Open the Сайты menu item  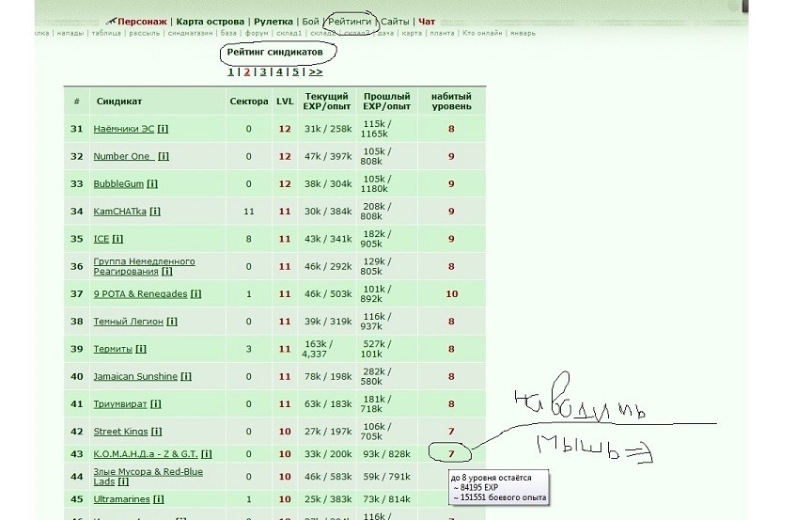click(395, 22)
